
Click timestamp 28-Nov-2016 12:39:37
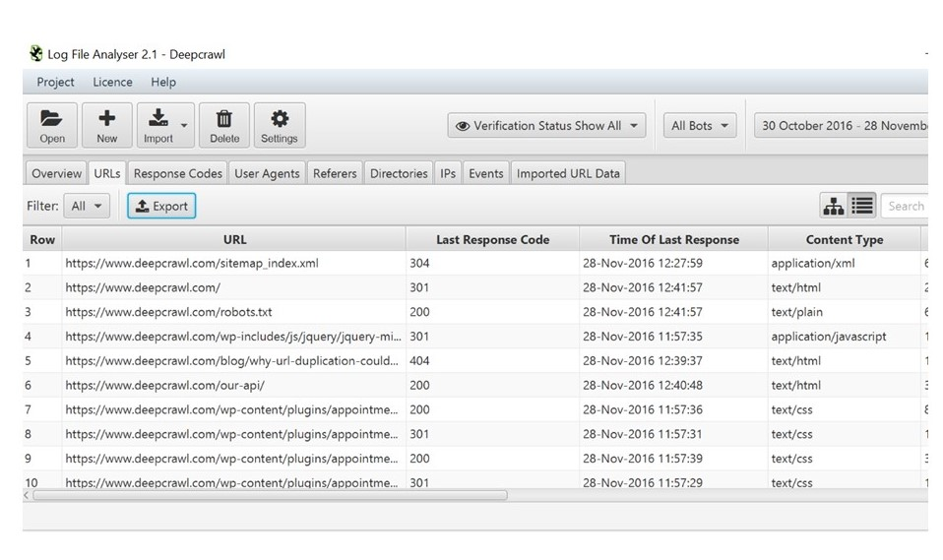pos(643,361)
